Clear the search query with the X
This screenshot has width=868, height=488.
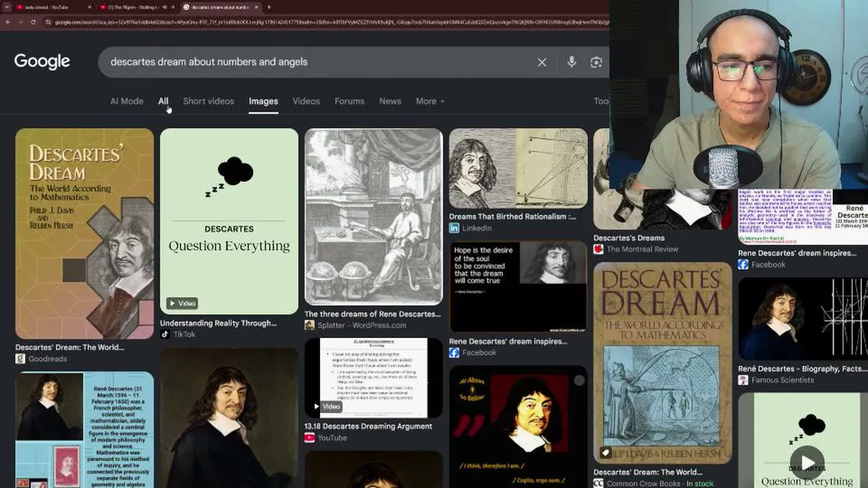pos(542,62)
